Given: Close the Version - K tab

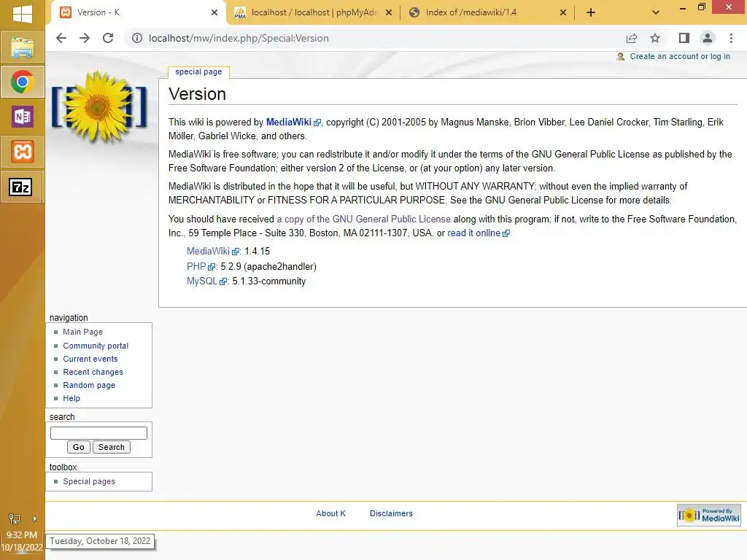Looking at the screenshot, I should coord(214,12).
